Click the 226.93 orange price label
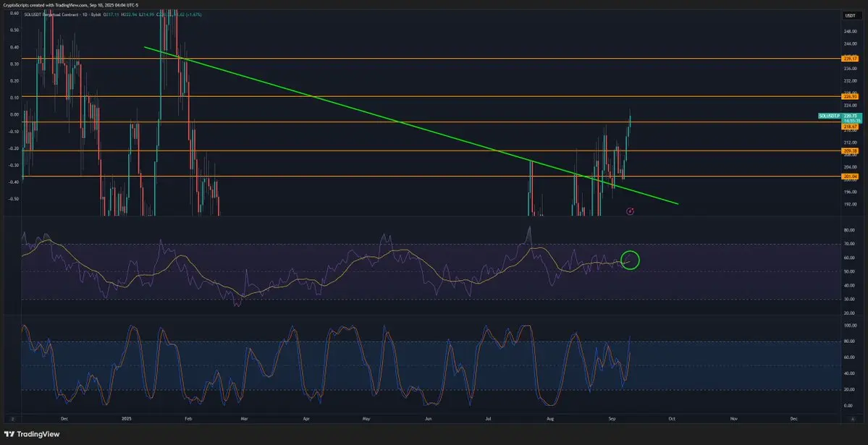The width and height of the screenshot is (868, 445). (850, 96)
